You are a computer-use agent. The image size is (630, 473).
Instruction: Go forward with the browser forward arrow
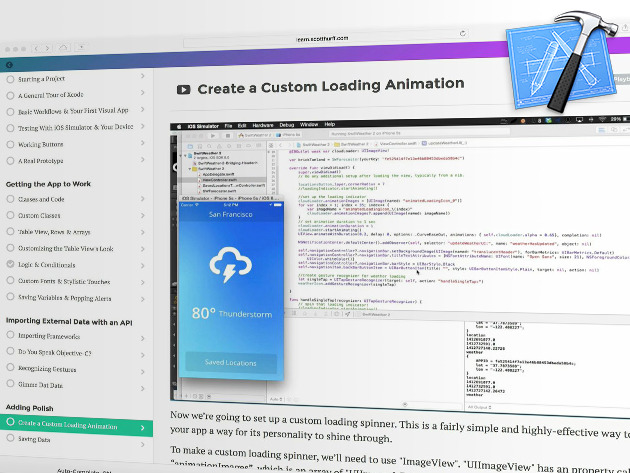pos(47,48)
